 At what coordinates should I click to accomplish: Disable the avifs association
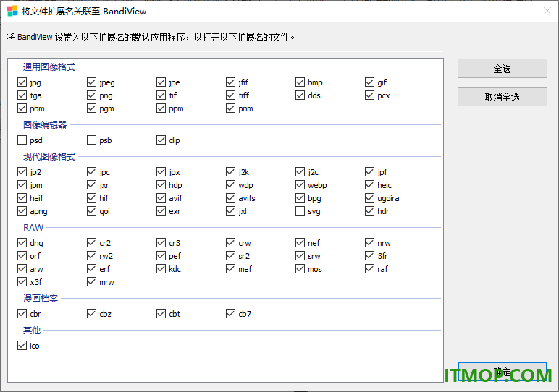click(231, 198)
